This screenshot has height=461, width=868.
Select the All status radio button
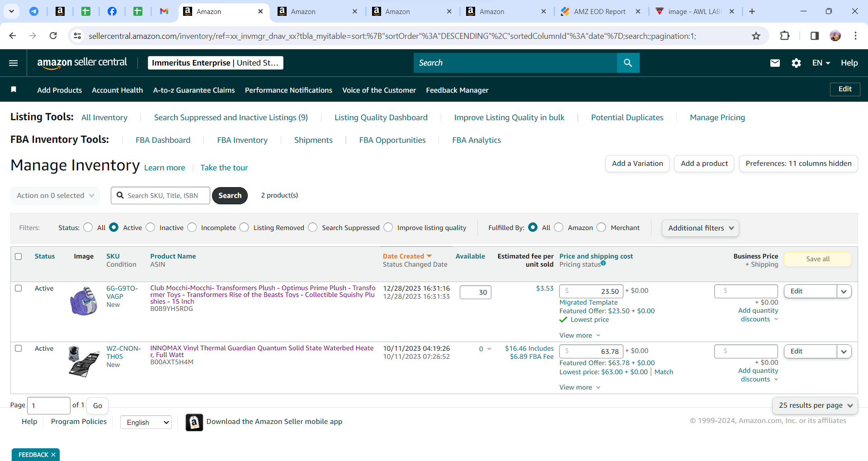click(x=88, y=227)
